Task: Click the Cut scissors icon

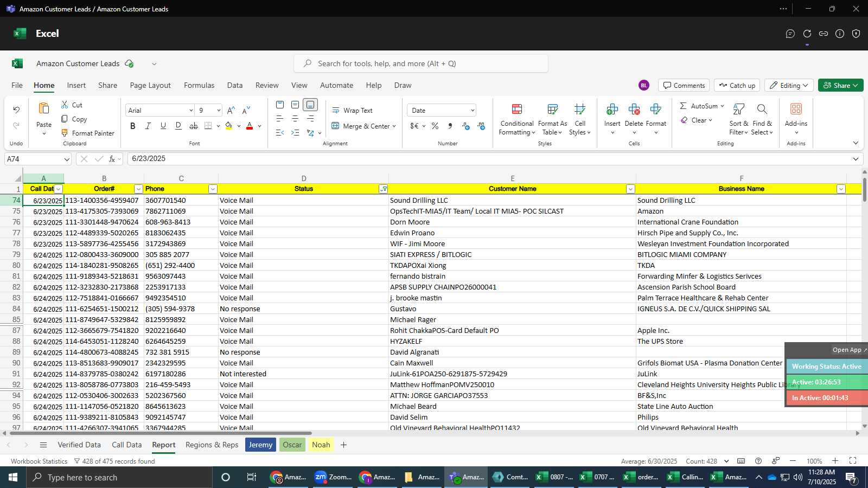Action: [x=65, y=105]
